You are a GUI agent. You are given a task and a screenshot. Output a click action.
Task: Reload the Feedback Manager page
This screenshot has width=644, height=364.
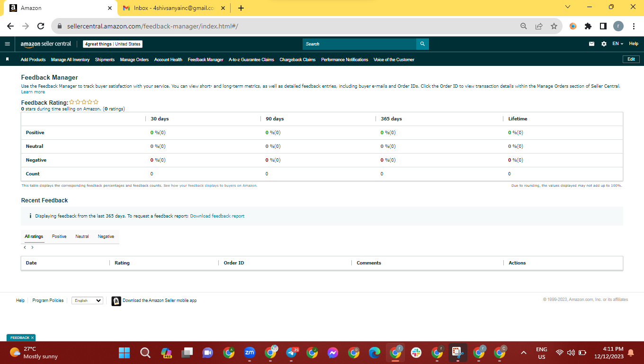(41, 26)
